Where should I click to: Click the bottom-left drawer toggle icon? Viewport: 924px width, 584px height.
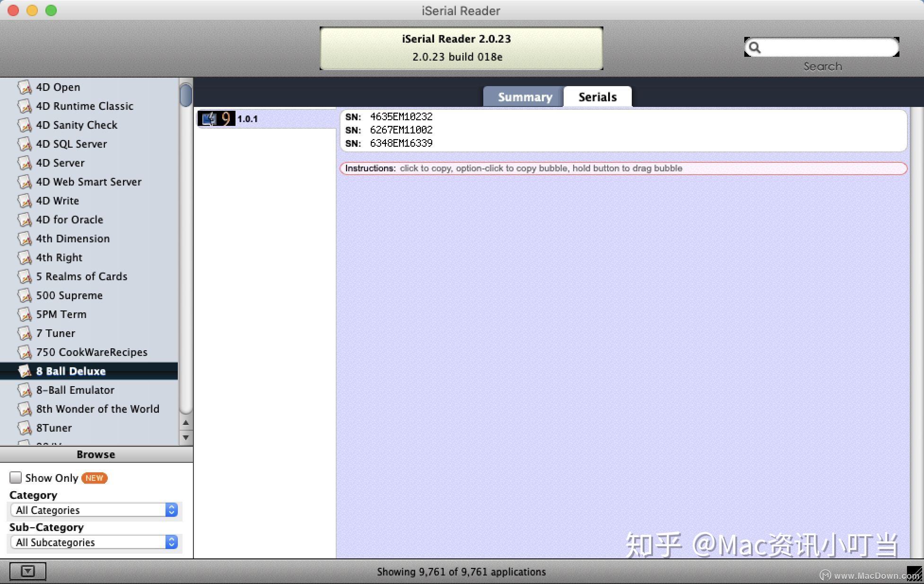tap(28, 571)
